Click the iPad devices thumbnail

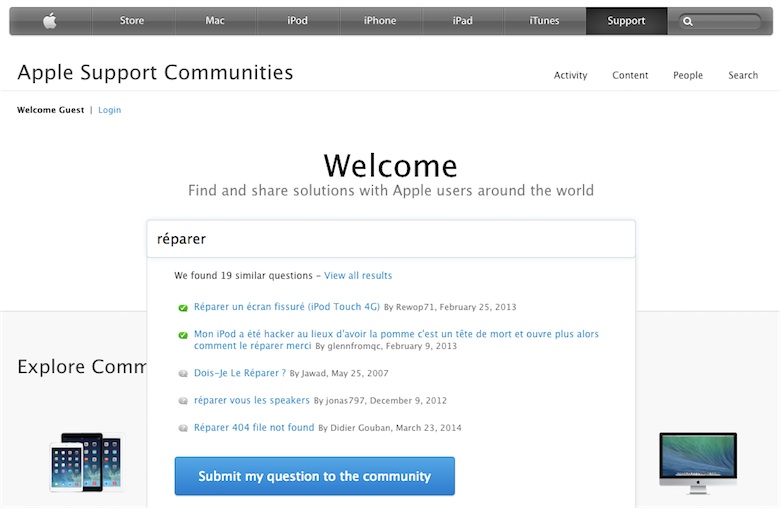click(87, 463)
